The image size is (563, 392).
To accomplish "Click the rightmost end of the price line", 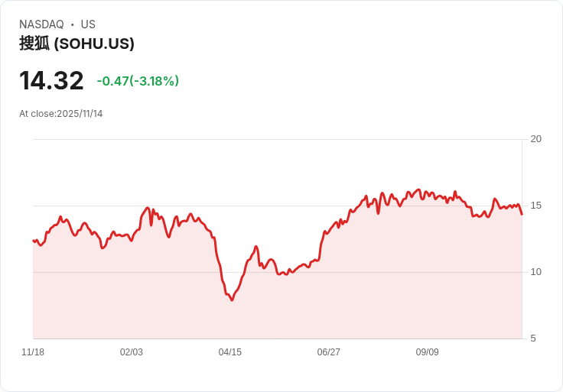I will pyautogui.click(x=522, y=214).
